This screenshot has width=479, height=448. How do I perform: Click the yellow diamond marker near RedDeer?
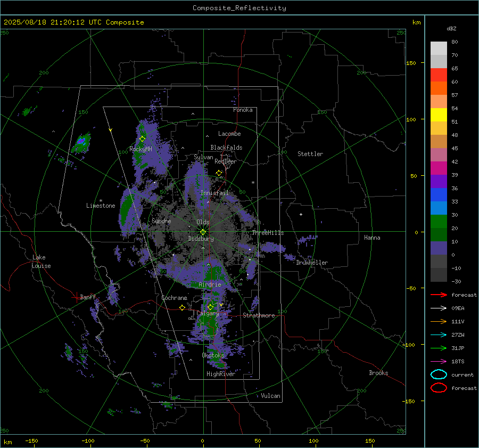(219, 173)
